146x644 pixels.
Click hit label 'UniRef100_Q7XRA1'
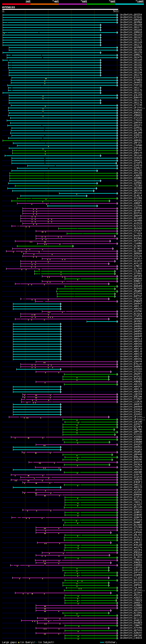[x=131, y=273]
